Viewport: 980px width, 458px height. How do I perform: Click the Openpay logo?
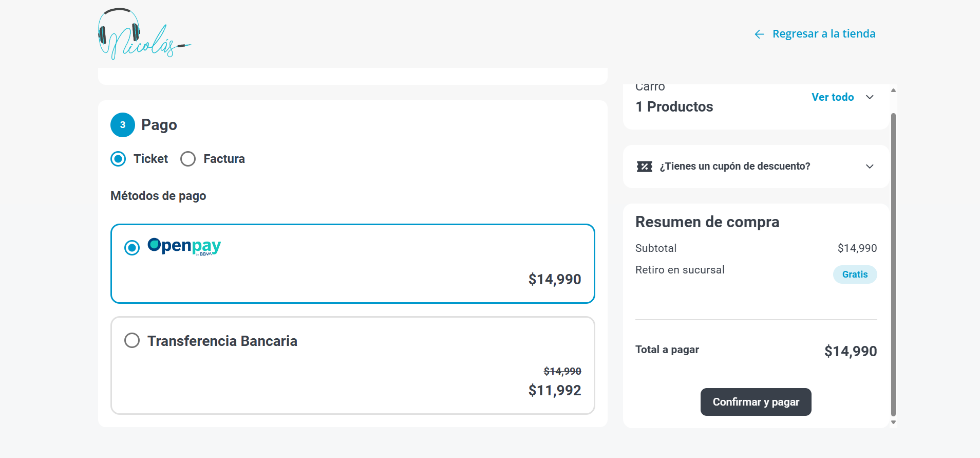coord(184,247)
